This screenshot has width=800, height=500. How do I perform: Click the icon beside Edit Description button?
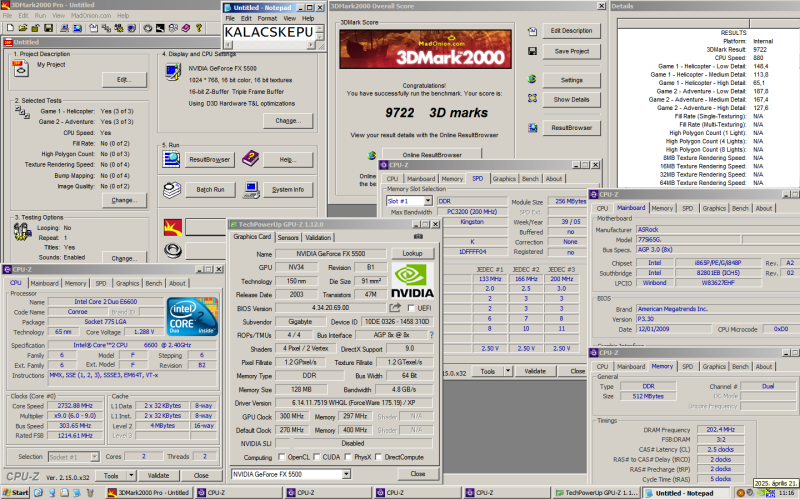click(x=532, y=32)
